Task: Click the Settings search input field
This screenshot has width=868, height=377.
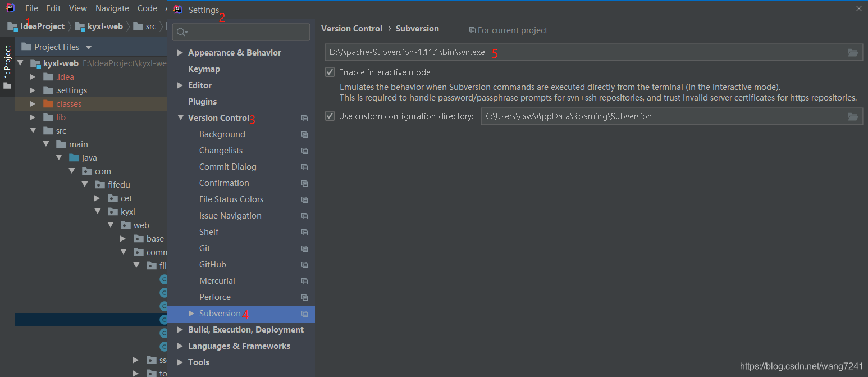Action: [241, 32]
